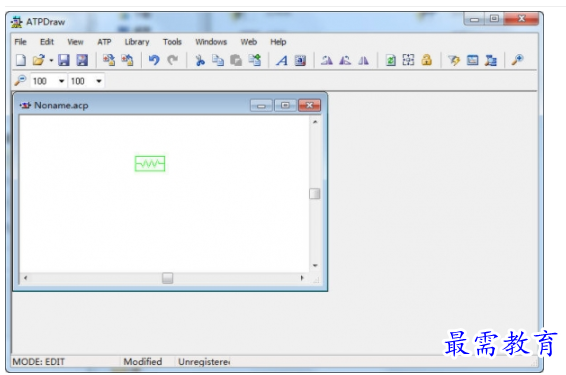This screenshot has height=375, width=566.
Task: Click the Duplicate selection icon
Action: 255,60
